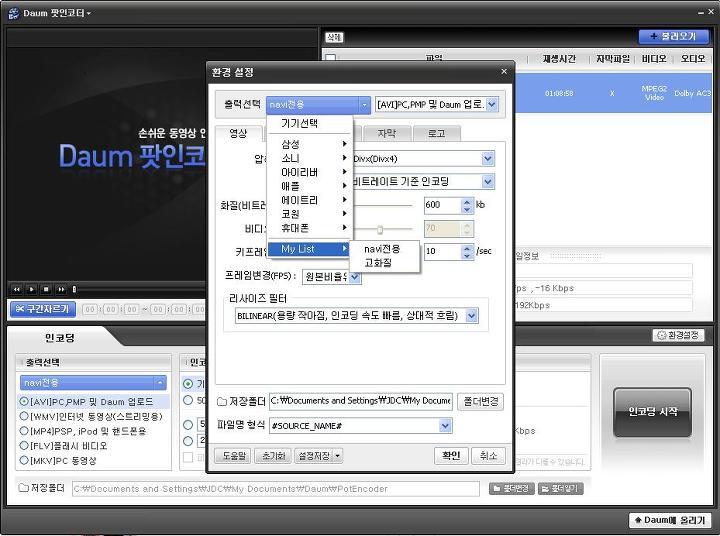Click the rewind playback button
This screenshot has height=536, width=720.
click(17, 289)
